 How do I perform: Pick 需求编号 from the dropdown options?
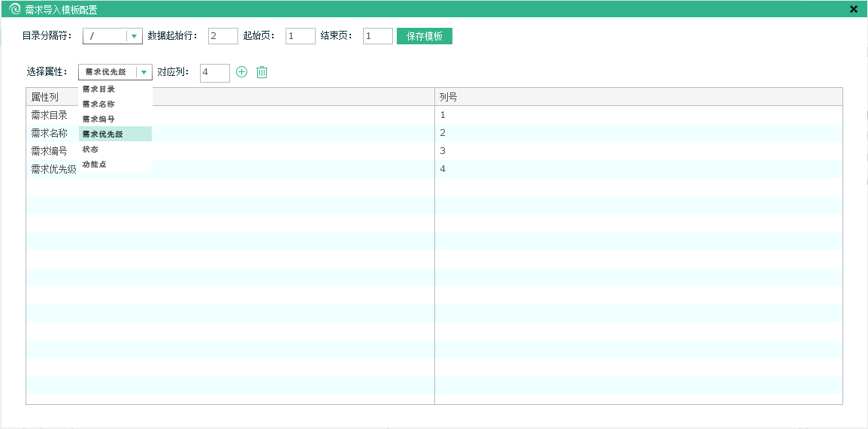pos(98,119)
